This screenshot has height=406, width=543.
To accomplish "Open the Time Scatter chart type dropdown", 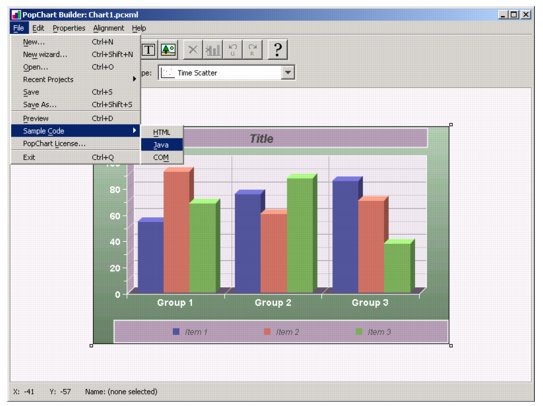I will pyautogui.click(x=287, y=73).
